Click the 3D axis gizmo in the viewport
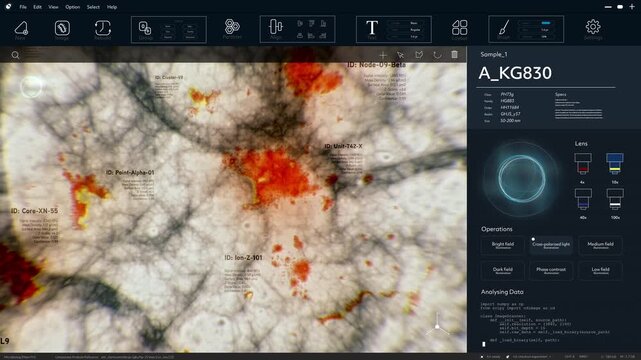The height and width of the screenshot is (360, 641). click(437, 326)
